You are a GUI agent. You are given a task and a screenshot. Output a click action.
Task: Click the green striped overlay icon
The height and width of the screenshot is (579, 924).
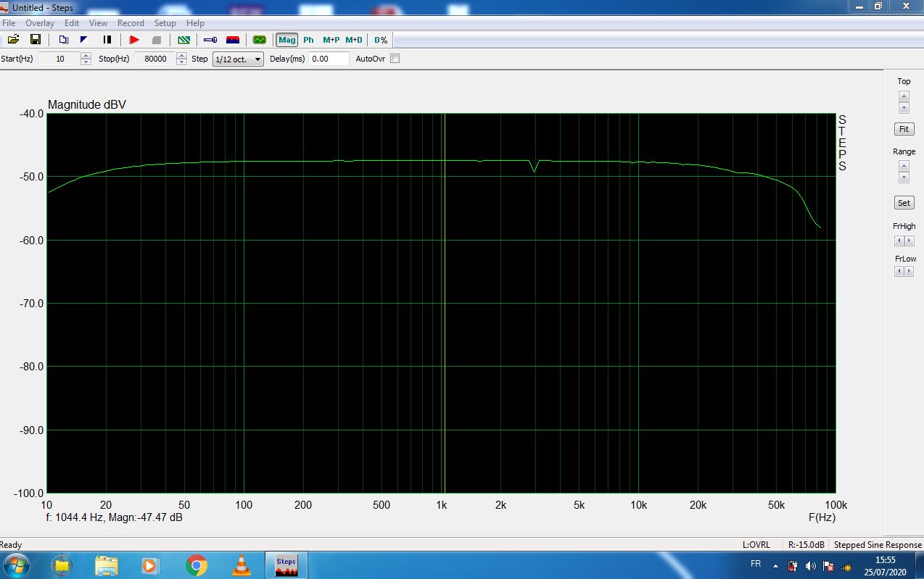184,40
